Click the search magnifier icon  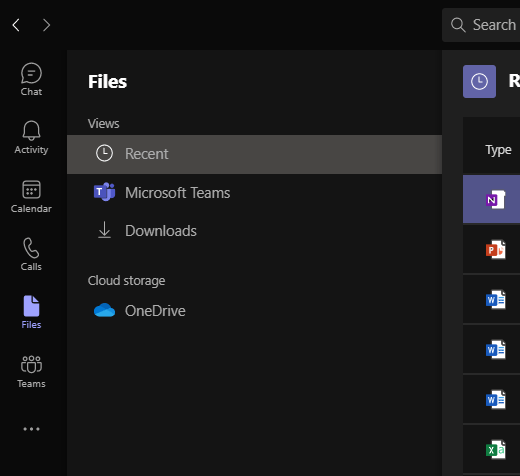tap(458, 25)
